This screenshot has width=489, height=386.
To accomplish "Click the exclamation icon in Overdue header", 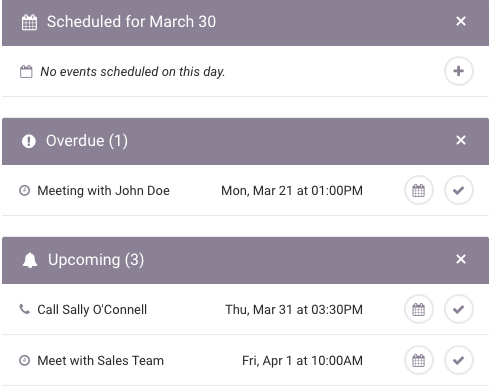I will (x=29, y=141).
